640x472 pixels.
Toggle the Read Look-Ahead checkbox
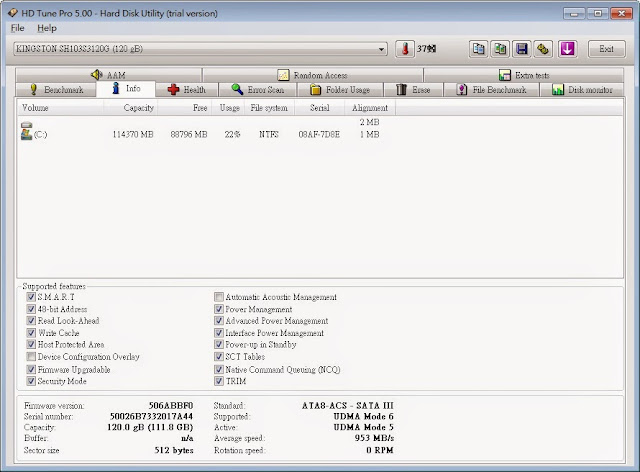(31, 321)
